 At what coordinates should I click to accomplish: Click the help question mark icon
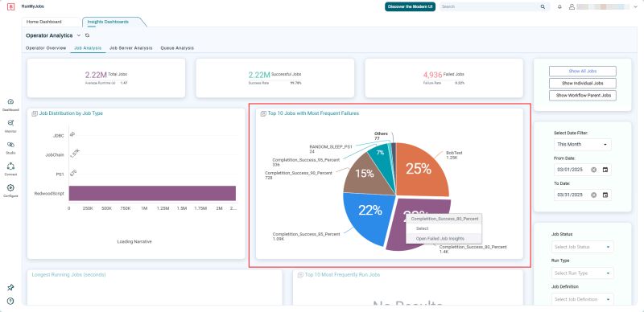10,301
